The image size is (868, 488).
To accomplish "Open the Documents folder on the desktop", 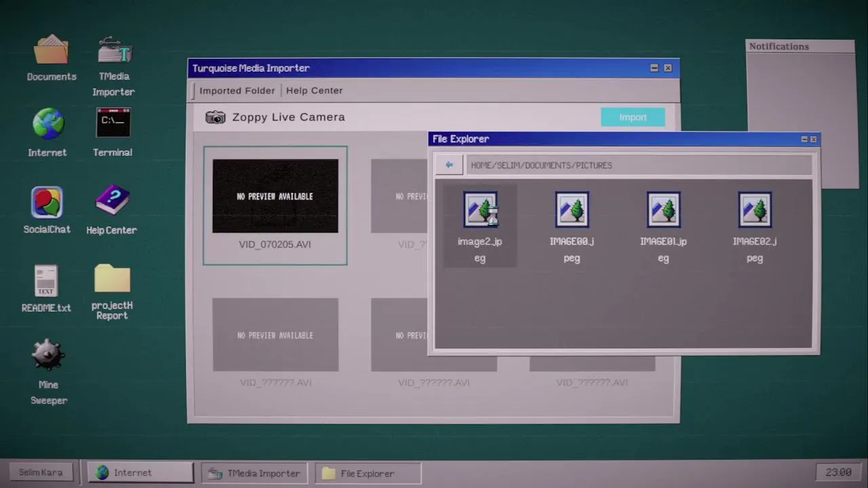I will tap(52, 58).
